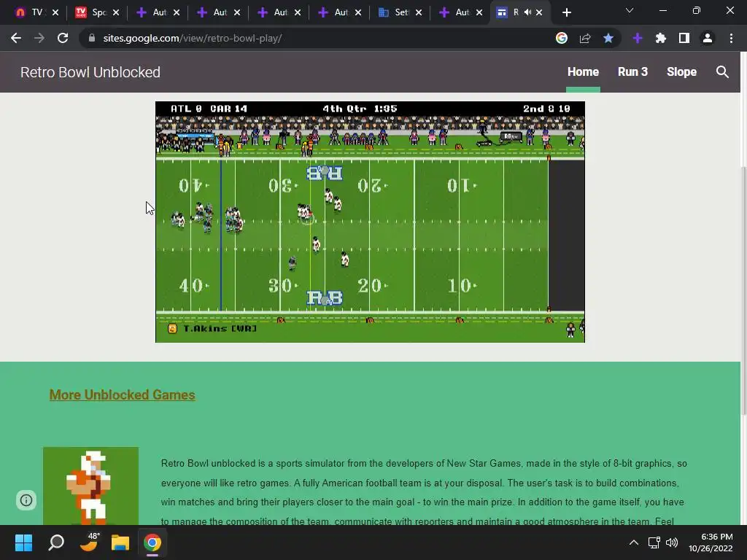This screenshot has width=747, height=560.
Task: Click the Retro Bowl Unblocked site title
Action: click(90, 72)
